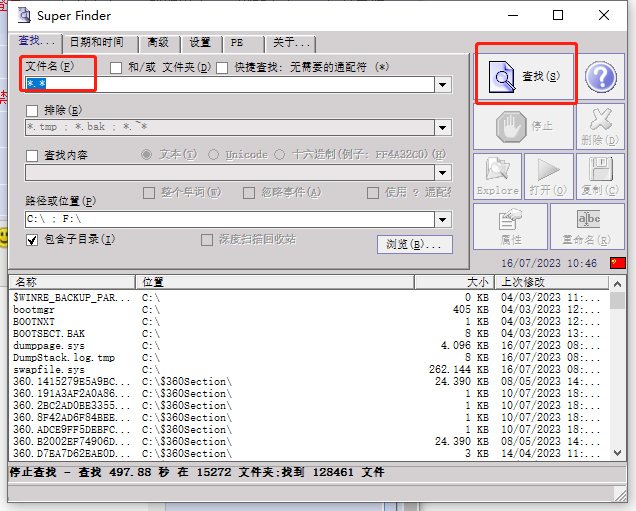Uncheck the 包含子目录(I) checkbox
The height and width of the screenshot is (511, 636).
(x=32, y=240)
